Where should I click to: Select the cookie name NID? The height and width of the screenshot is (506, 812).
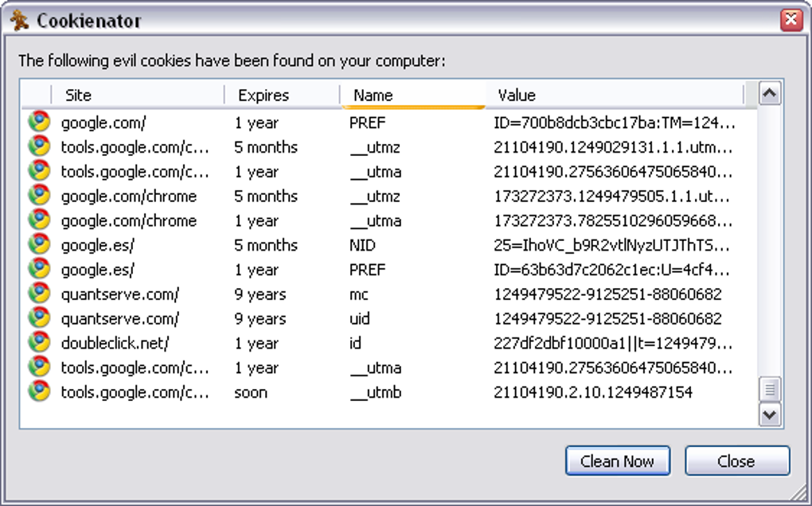(x=362, y=245)
